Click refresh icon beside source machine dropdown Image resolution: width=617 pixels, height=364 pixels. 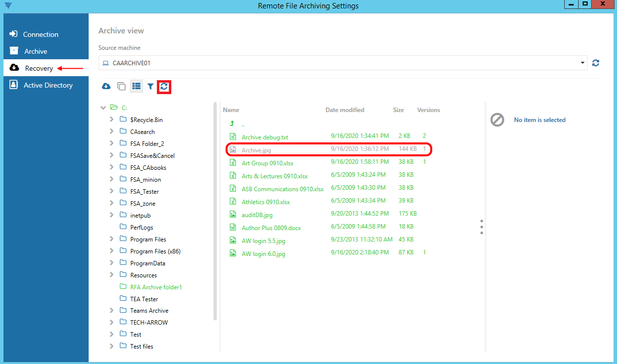pyautogui.click(x=596, y=63)
